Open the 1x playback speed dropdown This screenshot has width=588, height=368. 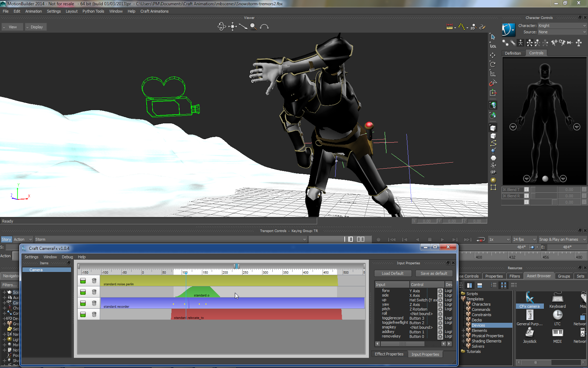pyautogui.click(x=499, y=239)
